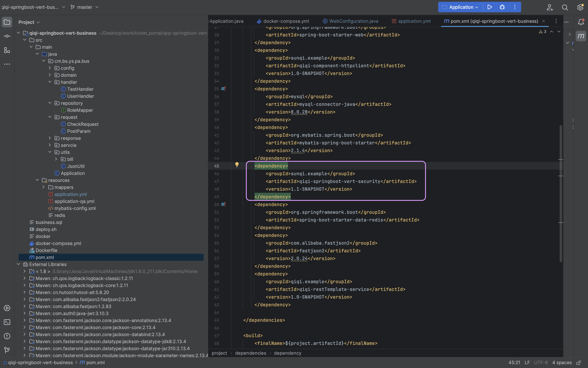Open the Services tool window icon
Viewport: 588px width, 368px height.
coord(7,308)
